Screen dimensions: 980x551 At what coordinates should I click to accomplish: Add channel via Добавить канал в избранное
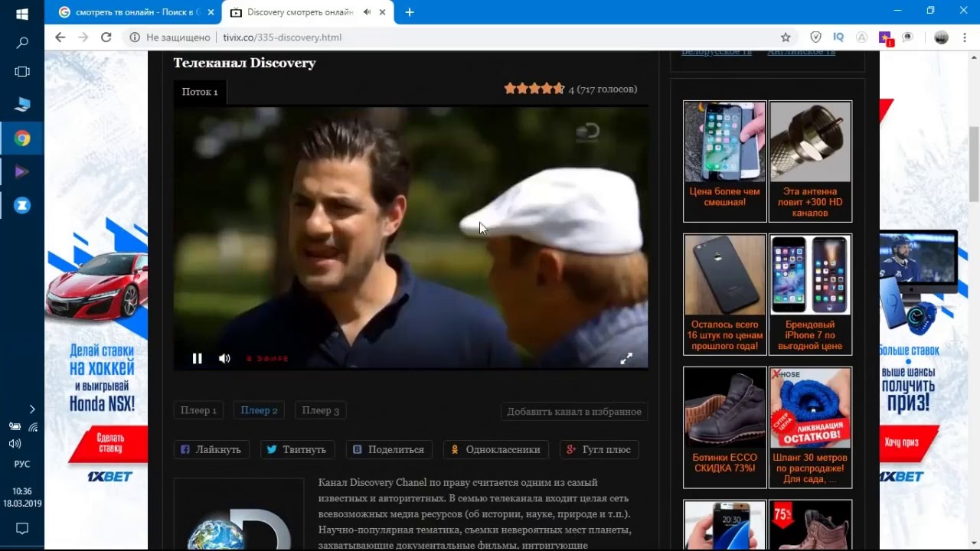[x=574, y=412]
